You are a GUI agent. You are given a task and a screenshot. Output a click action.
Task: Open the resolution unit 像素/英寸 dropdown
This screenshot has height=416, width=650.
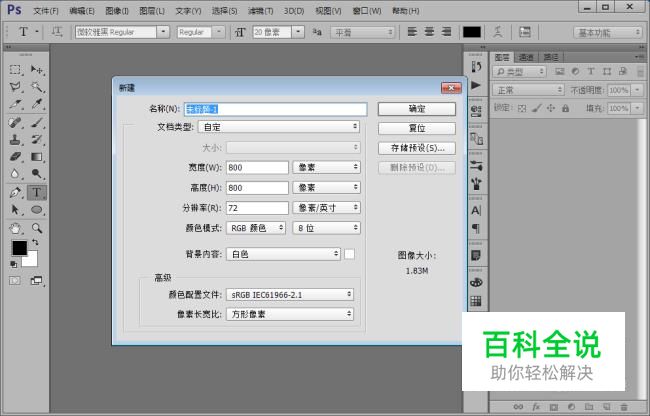(x=327, y=208)
